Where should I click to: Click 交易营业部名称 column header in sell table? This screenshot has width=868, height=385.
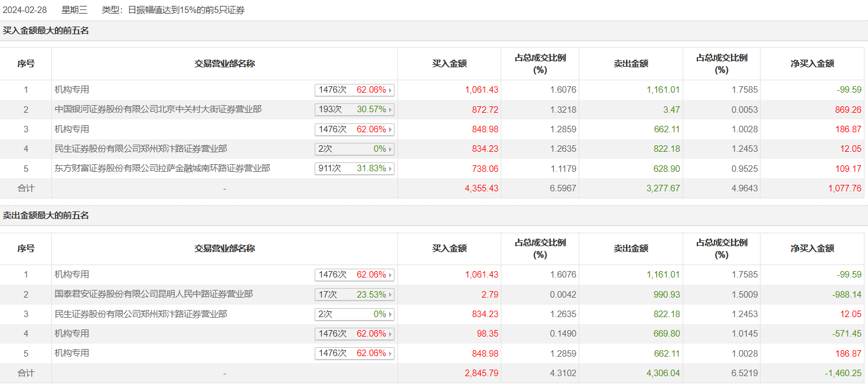[224, 249]
